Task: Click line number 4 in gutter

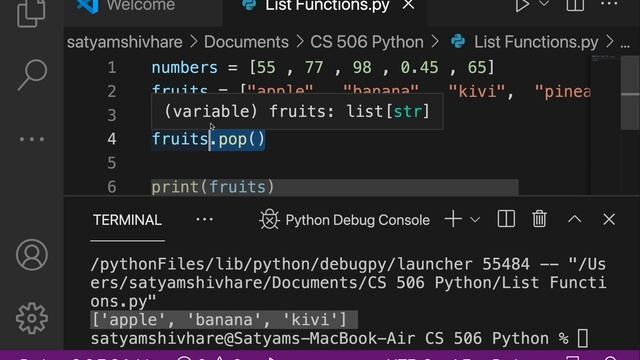Action: 112,139
